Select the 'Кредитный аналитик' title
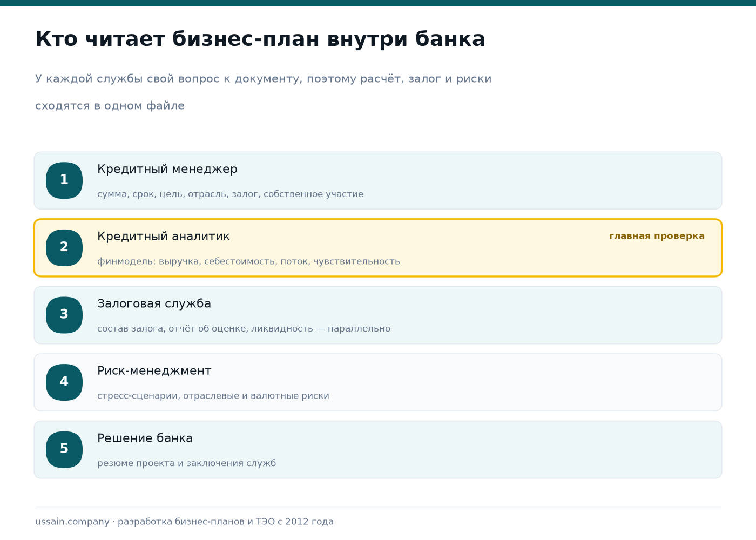The width and height of the screenshot is (756, 540). coord(164,237)
